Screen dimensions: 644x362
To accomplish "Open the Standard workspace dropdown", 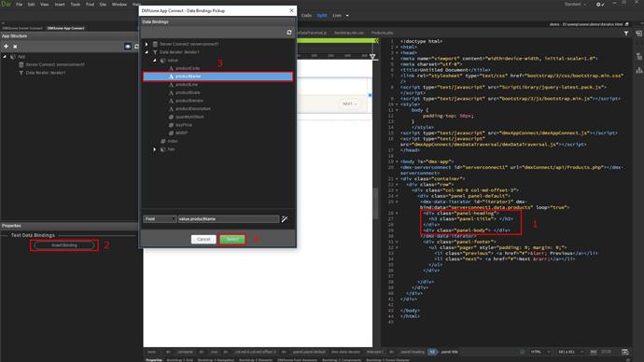I will [x=575, y=4].
